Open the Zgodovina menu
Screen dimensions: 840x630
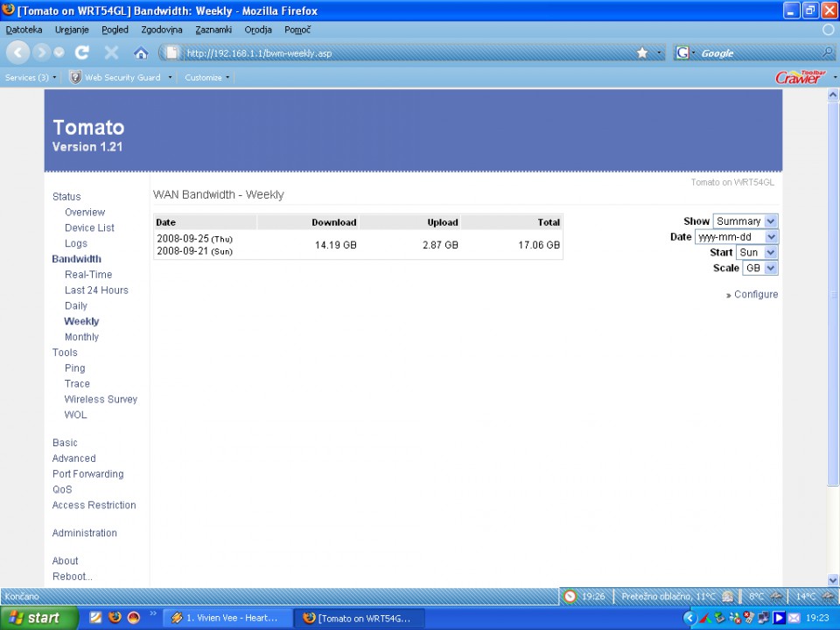162,30
